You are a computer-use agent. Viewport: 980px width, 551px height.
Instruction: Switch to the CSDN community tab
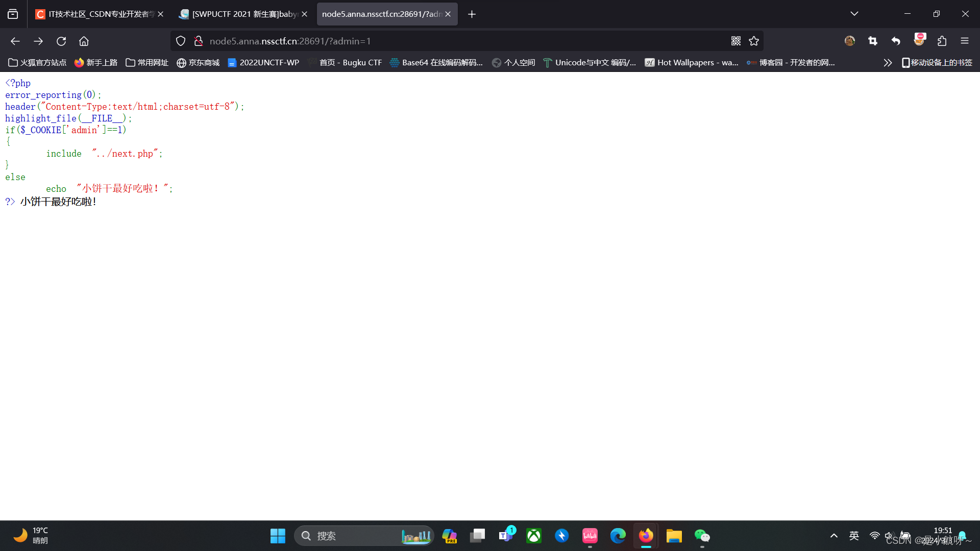[97, 14]
